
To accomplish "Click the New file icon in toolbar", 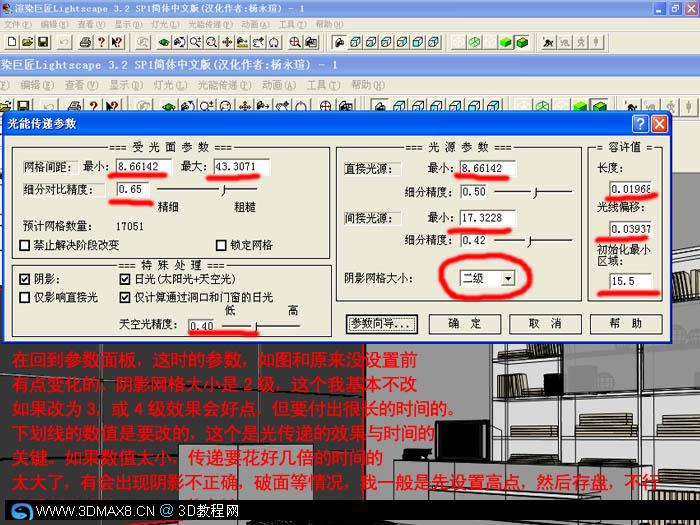I will pos(12,42).
